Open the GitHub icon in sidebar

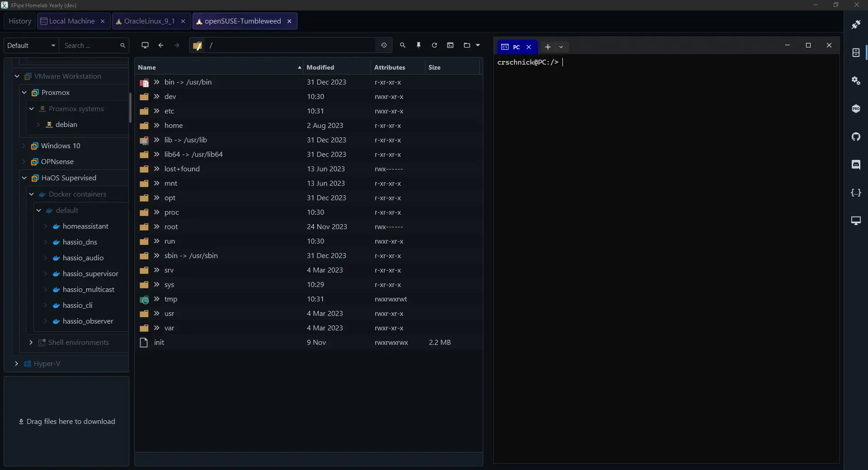856,137
